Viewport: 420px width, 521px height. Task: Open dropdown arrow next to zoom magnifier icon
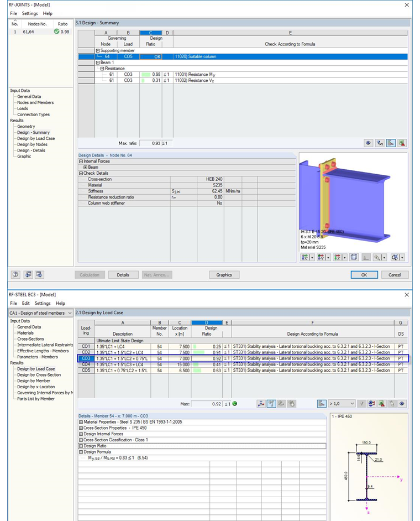385,258
